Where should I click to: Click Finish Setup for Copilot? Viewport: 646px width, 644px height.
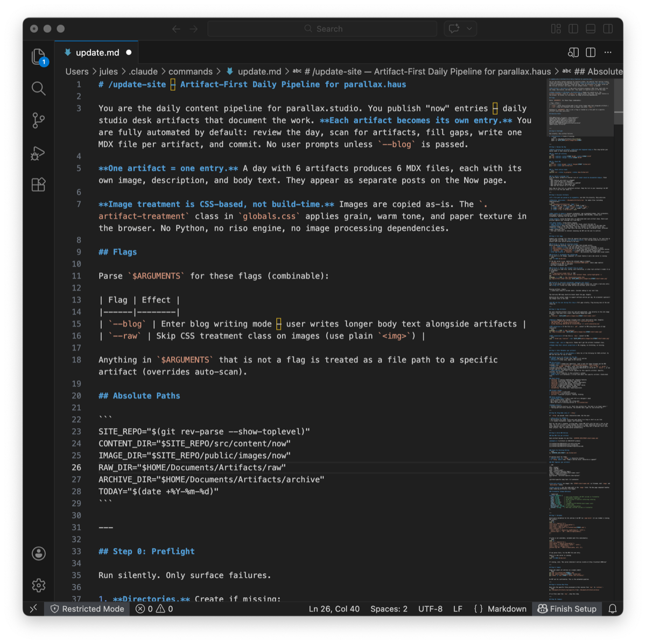[x=567, y=608]
